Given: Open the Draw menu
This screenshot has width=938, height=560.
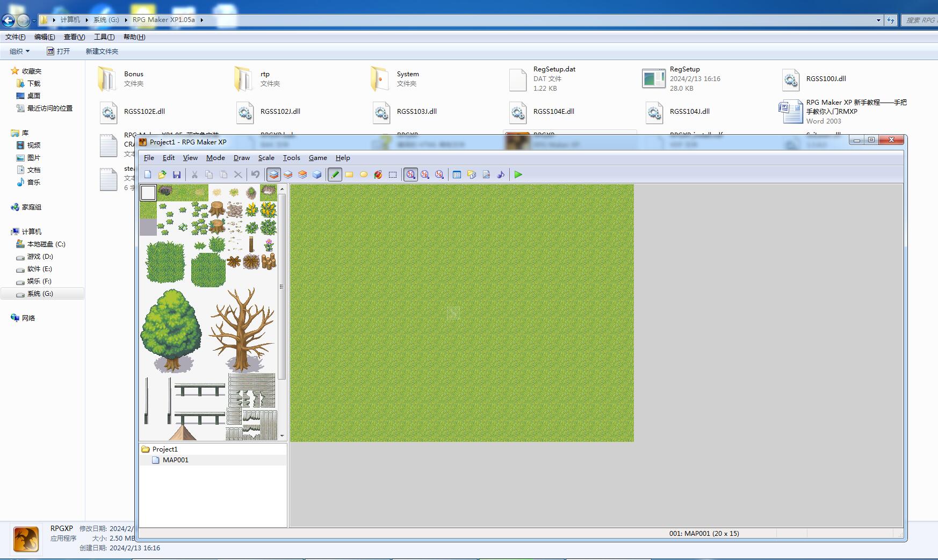Looking at the screenshot, I should pyautogui.click(x=242, y=158).
